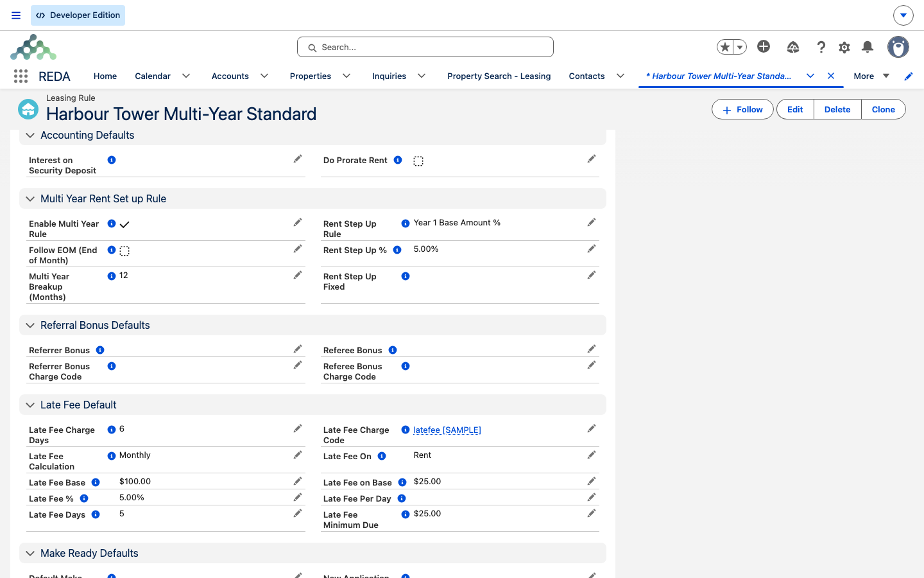
Task: Show info tooltip for Do Prorate Rent
Action: [x=398, y=160]
